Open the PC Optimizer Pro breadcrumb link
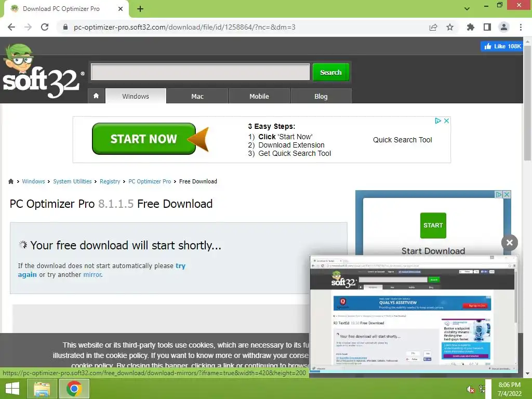The image size is (532, 399). (150, 181)
